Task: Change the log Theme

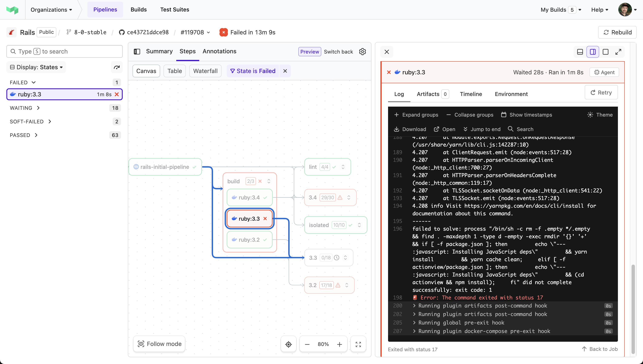Action: point(600,114)
